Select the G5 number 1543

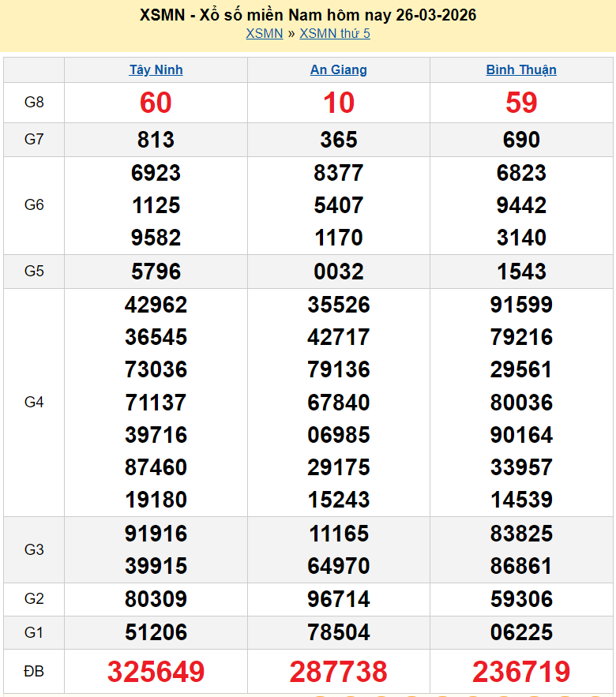tap(521, 272)
